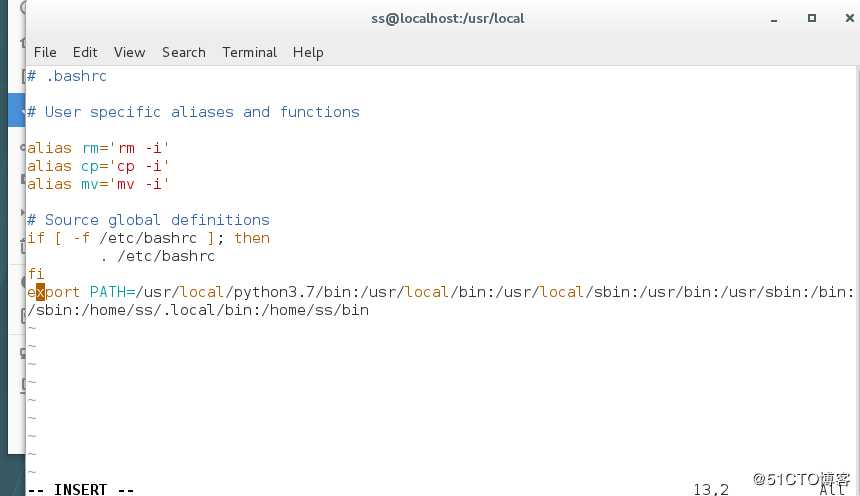Click the '-- INSERT --' mode indicator

coord(81,489)
